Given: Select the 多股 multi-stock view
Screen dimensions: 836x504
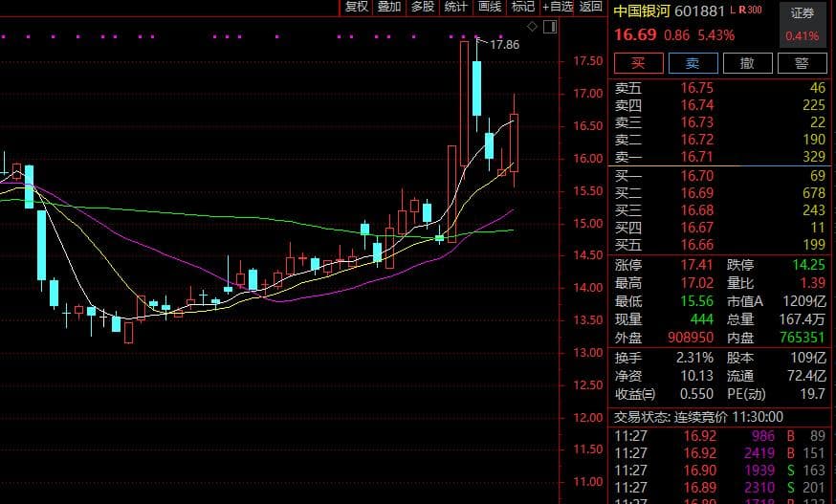Looking at the screenshot, I should click(x=423, y=7).
